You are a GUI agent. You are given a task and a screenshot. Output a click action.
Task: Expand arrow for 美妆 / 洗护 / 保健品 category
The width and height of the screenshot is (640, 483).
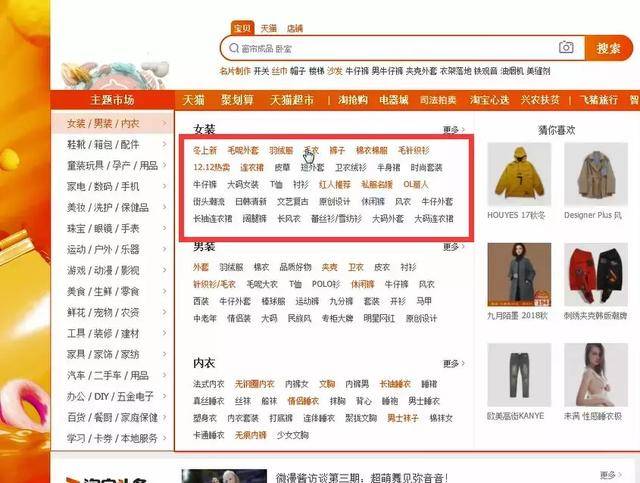click(164, 207)
